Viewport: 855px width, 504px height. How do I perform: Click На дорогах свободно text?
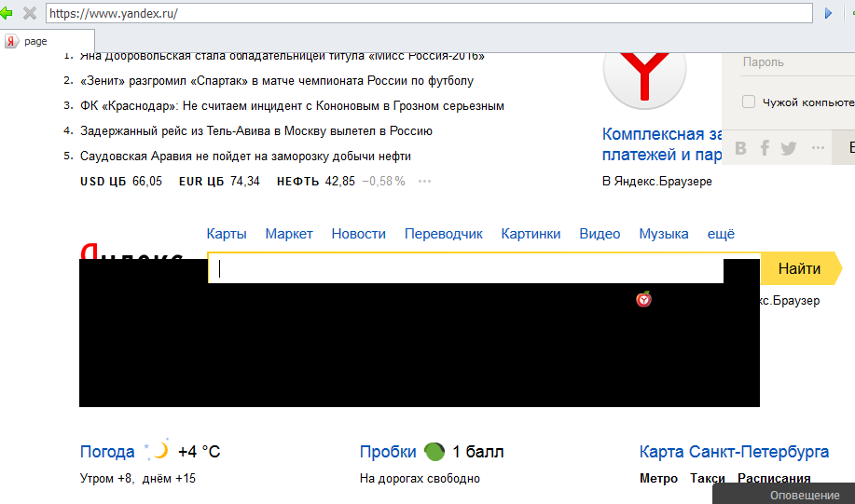[x=420, y=479]
